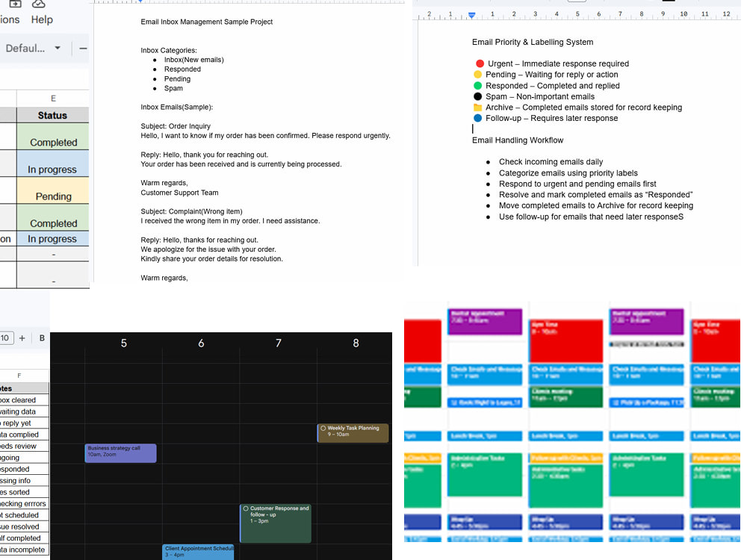This screenshot has width=747, height=560.
Task: Click the font size field showing 10
Action: tap(6, 338)
